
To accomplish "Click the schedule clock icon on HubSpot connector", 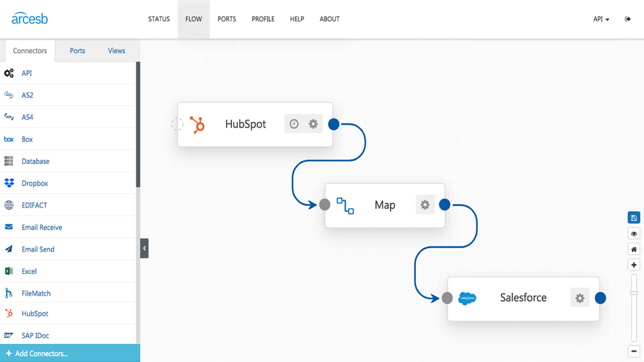I will [x=294, y=124].
